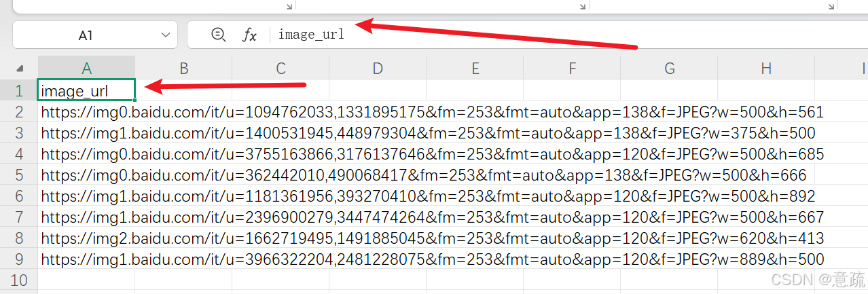Select row 3 header
The height and width of the screenshot is (294, 868).
(x=19, y=132)
